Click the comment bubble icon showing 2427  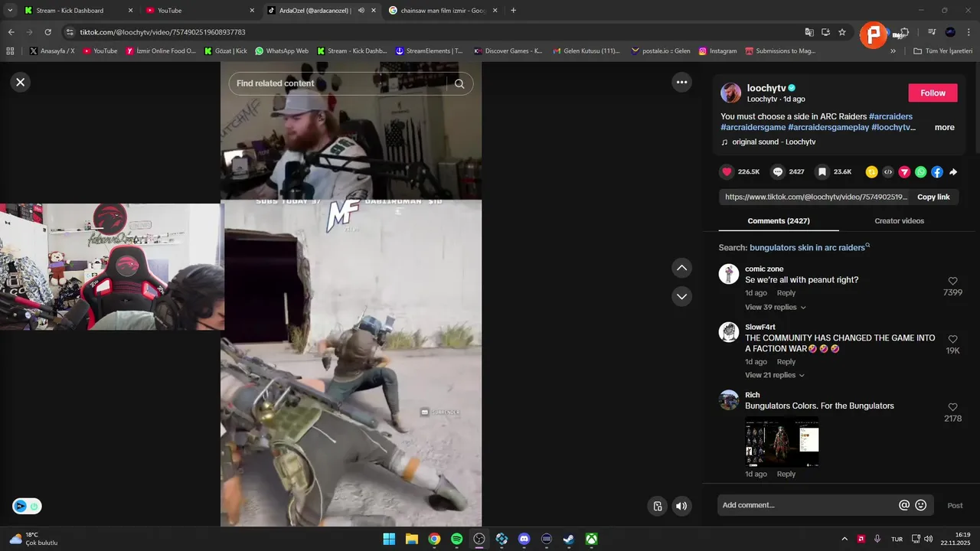[x=778, y=172]
